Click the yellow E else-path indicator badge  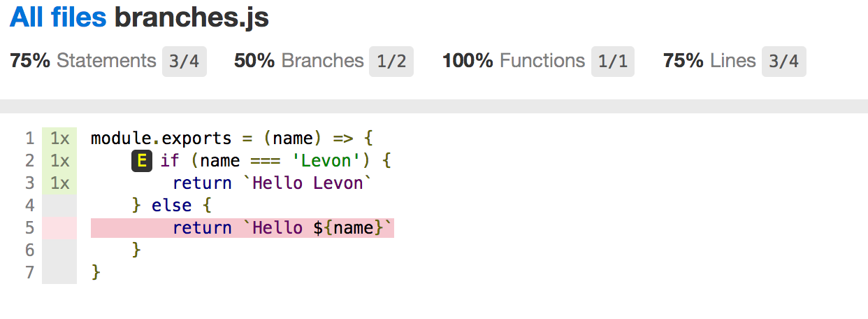[x=142, y=161]
